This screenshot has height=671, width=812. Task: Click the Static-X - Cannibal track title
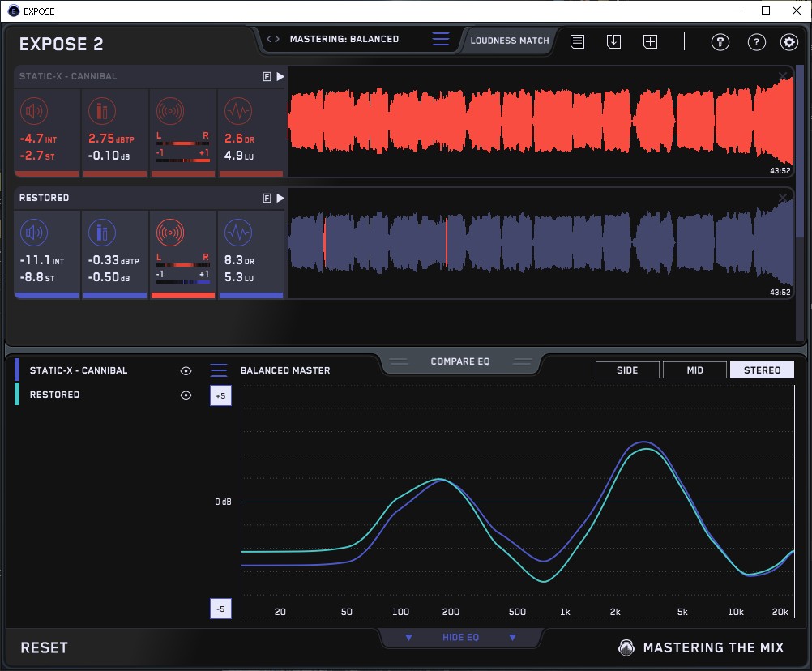[68, 77]
